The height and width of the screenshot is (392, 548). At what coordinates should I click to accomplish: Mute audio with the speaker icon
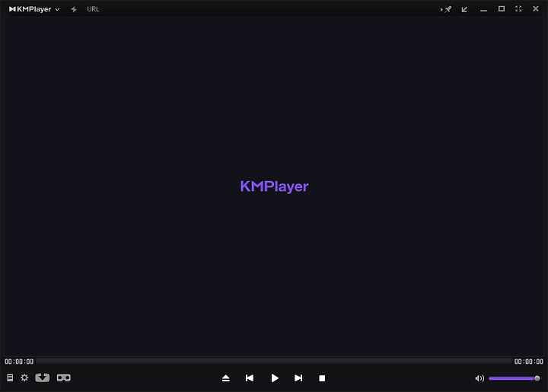point(479,378)
